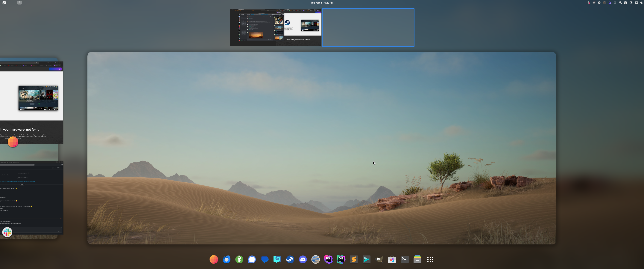
Task: Open volume speaker system menu
Action: [x=641, y=2]
